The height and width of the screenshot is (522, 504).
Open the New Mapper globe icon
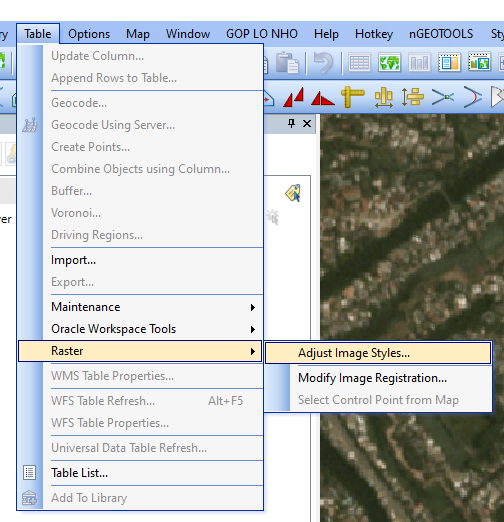pyautogui.click(x=389, y=62)
